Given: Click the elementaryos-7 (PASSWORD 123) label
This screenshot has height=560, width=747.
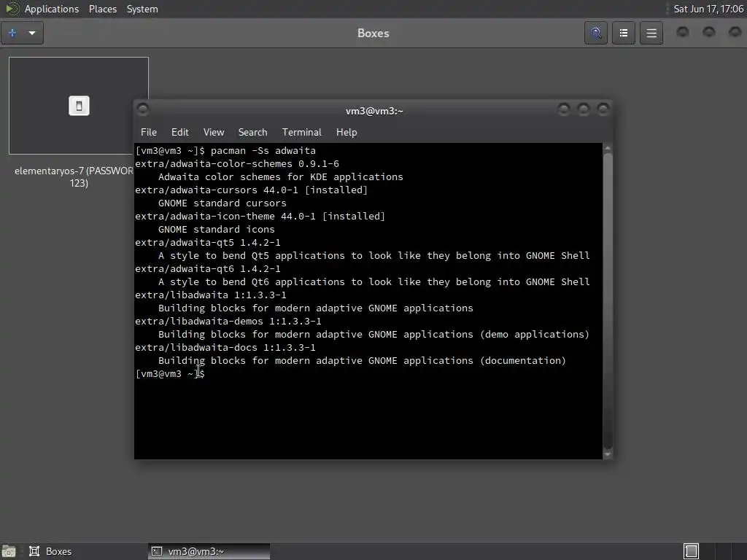Looking at the screenshot, I should tap(74, 176).
